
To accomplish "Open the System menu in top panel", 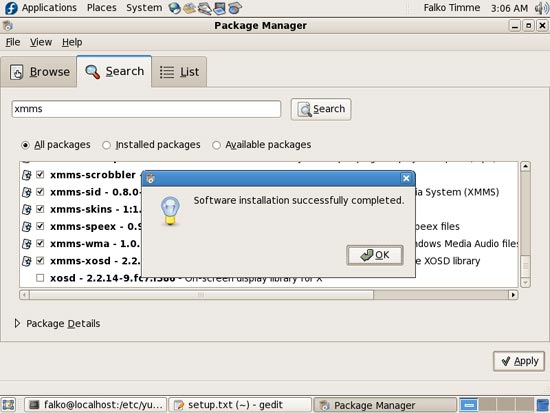I will (x=144, y=8).
